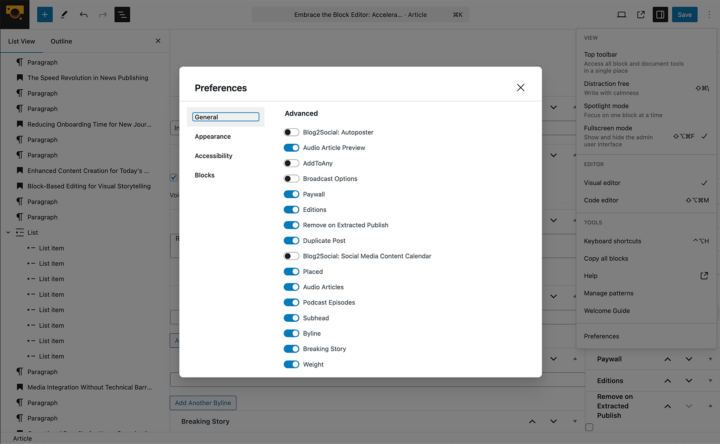Choose Top toolbar menu option
This screenshot has height=444, width=720.
[x=646, y=62]
